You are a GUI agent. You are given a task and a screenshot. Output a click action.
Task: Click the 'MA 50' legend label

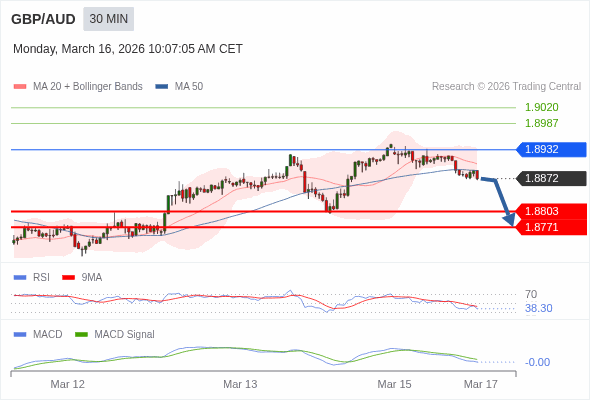coord(189,87)
